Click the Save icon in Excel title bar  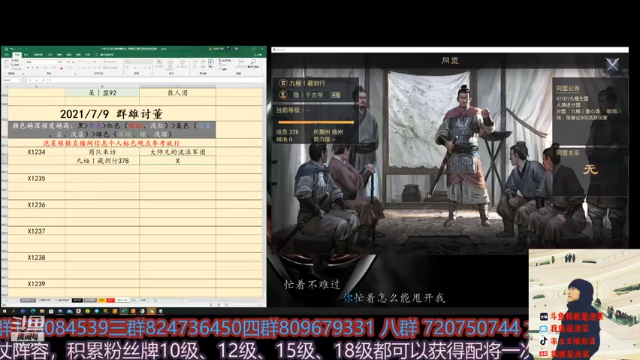pyautogui.click(x=7, y=49)
